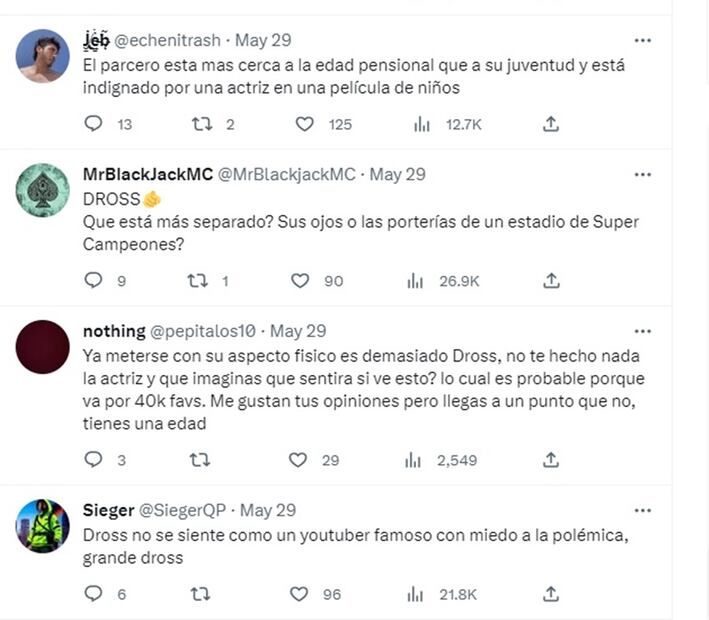The width and height of the screenshot is (709, 620).
Task: Share Jeb's tweet
Action: [x=550, y=124]
